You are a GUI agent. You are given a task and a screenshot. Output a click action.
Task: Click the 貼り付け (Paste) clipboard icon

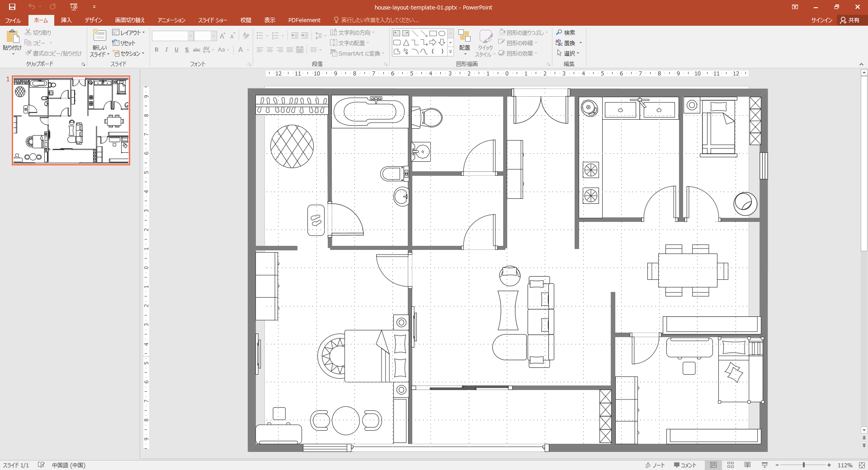click(12, 37)
